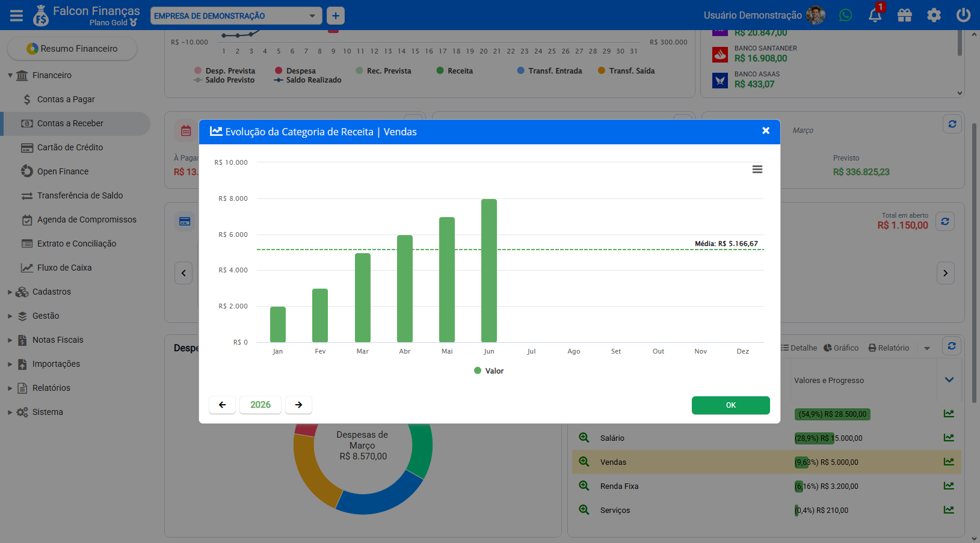Toggle Transf. Saída legend series
This screenshot has width=980, height=543.
coord(626,71)
